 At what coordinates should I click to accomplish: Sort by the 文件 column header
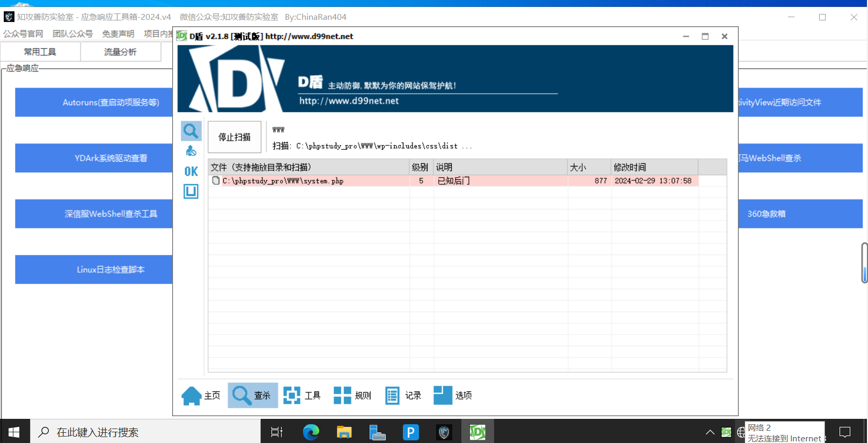click(308, 167)
